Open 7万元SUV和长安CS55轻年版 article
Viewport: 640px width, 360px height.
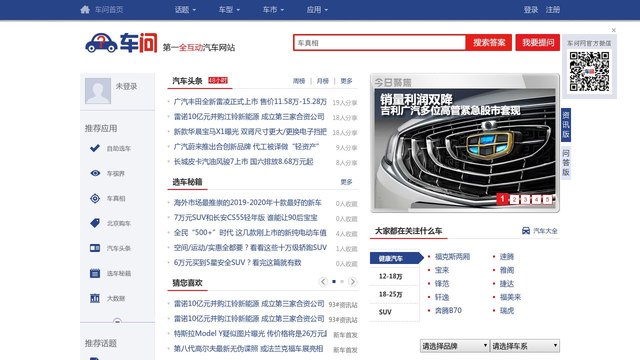[x=245, y=218]
